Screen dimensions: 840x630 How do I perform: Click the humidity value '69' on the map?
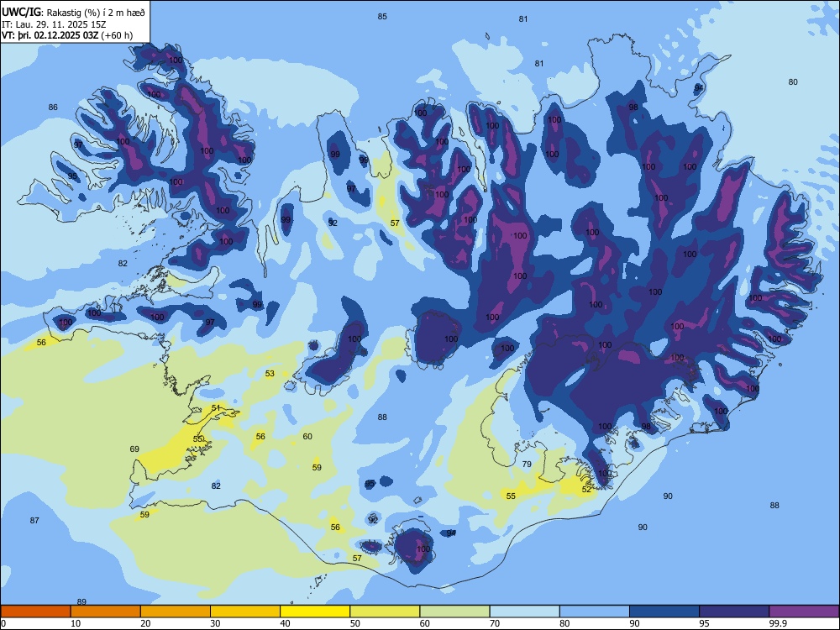pyautogui.click(x=134, y=449)
